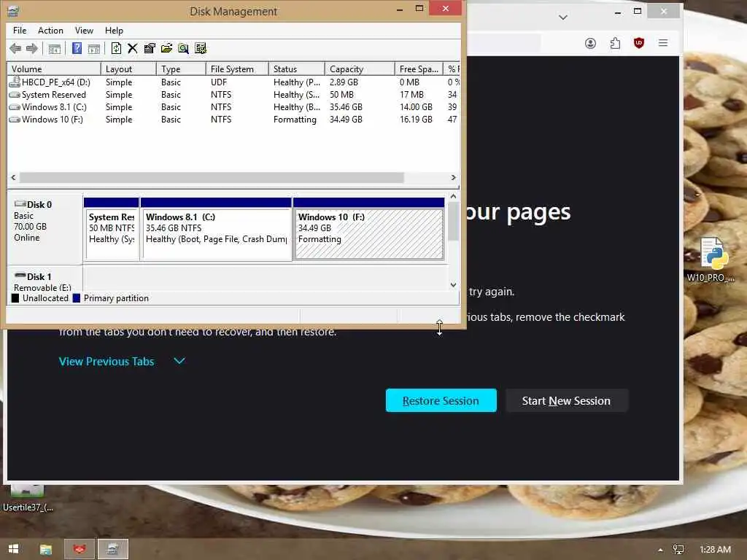This screenshot has width=747, height=560.
Task: Select the Windows 8.1 (C:) volume row
Action: (233, 106)
